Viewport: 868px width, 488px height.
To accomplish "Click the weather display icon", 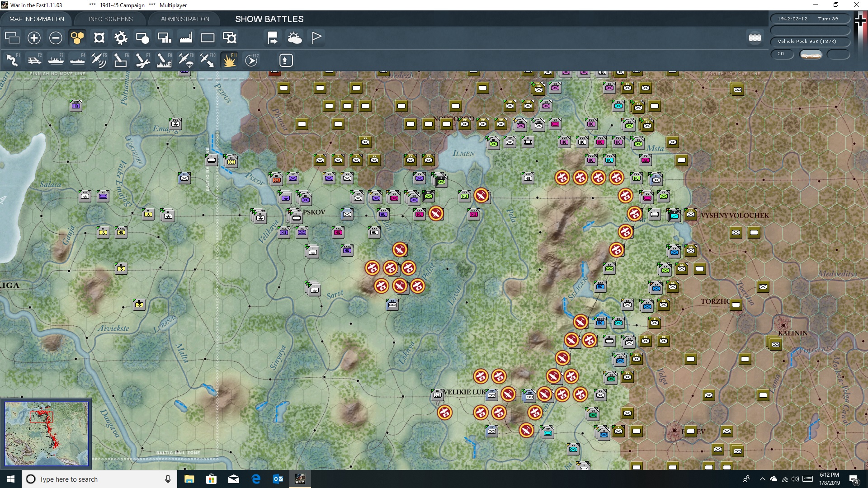I will (295, 38).
